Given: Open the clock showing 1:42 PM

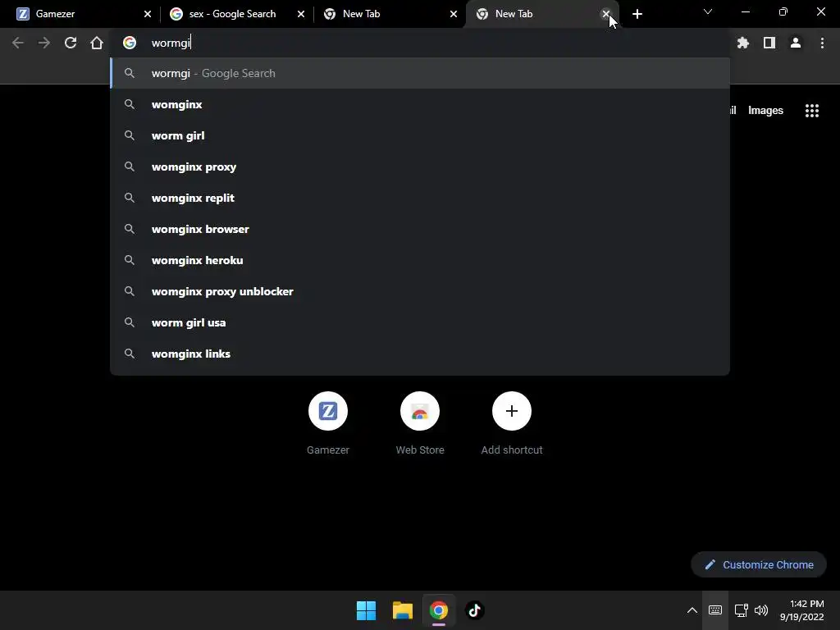Looking at the screenshot, I should (x=802, y=610).
